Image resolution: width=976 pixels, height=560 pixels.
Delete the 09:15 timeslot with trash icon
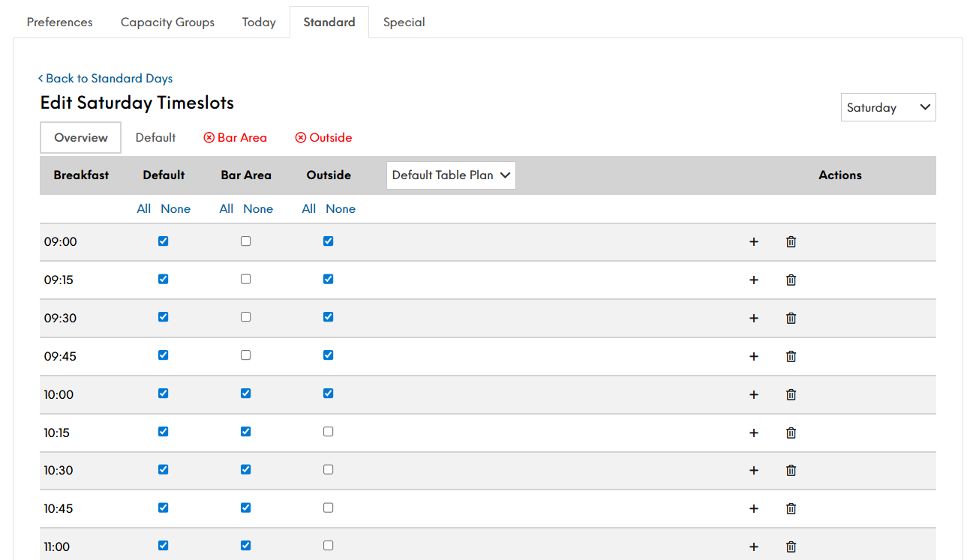point(791,280)
